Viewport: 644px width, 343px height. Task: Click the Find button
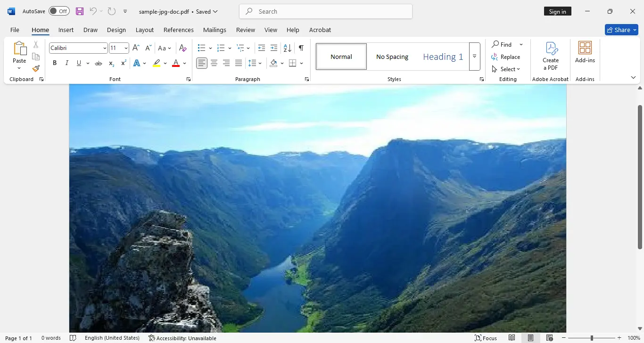pos(502,45)
